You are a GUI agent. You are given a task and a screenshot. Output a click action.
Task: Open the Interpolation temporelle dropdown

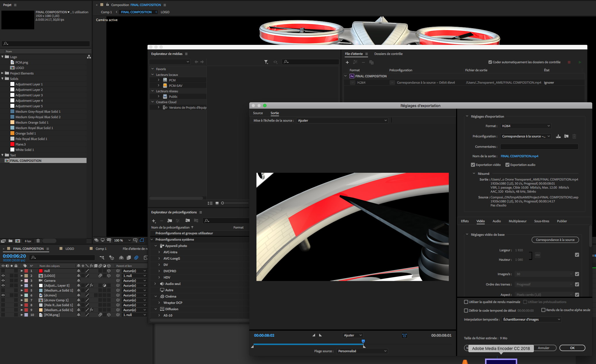tap(531, 319)
